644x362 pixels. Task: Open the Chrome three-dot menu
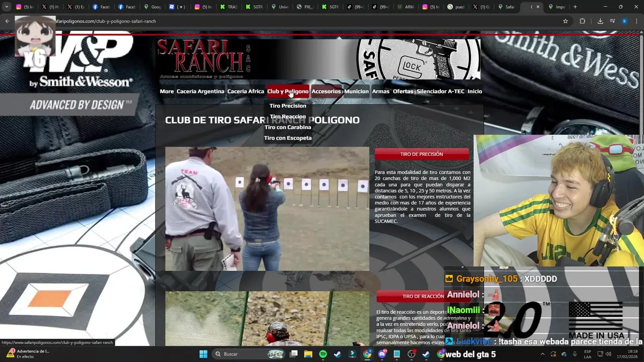coord(636,21)
